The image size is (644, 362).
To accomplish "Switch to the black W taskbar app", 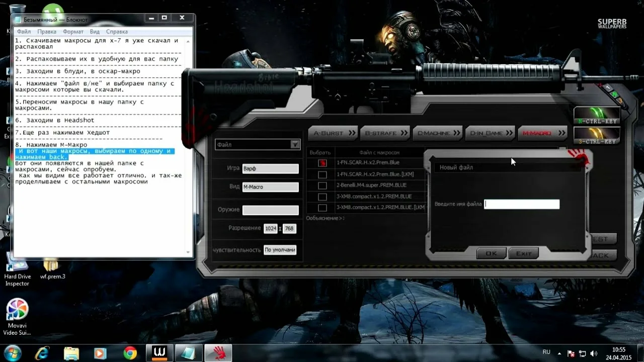I will tap(160, 353).
